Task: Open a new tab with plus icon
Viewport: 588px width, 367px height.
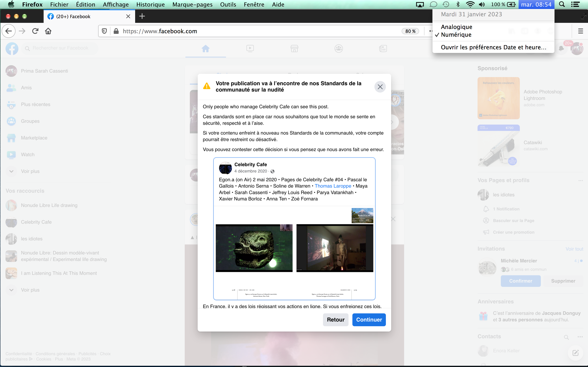Action: point(142,16)
